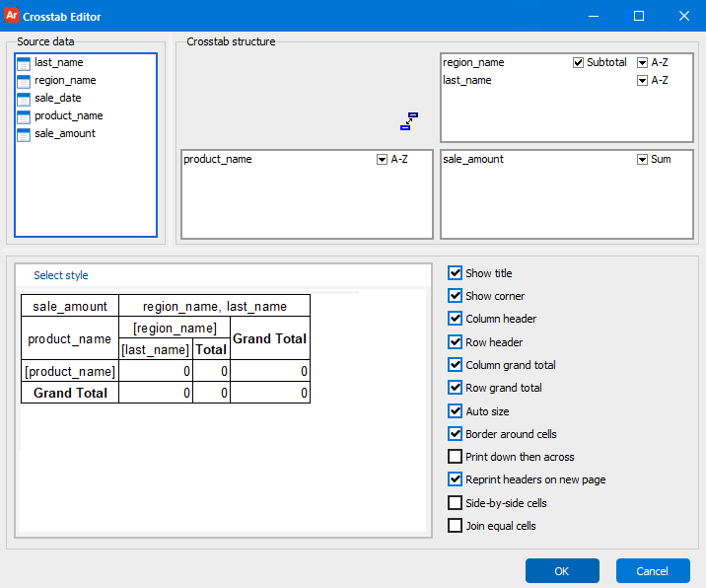
Task: Select the sale_amount field icon in Source data
Action: coord(24,135)
